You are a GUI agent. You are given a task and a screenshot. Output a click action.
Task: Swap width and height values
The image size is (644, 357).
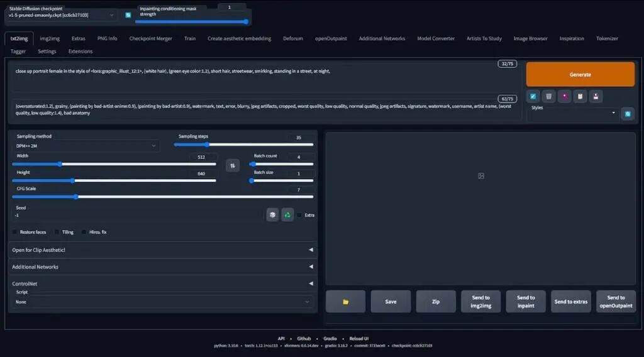pos(233,165)
